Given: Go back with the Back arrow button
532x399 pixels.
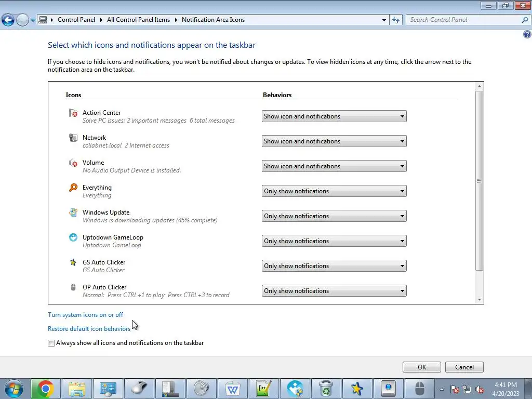Looking at the screenshot, I should [x=8, y=20].
